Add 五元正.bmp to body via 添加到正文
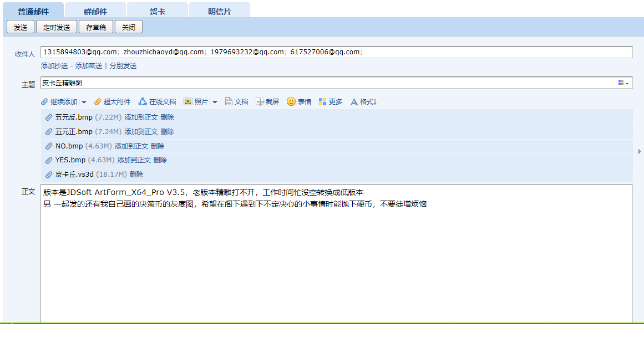This screenshot has width=644, height=359. click(141, 132)
